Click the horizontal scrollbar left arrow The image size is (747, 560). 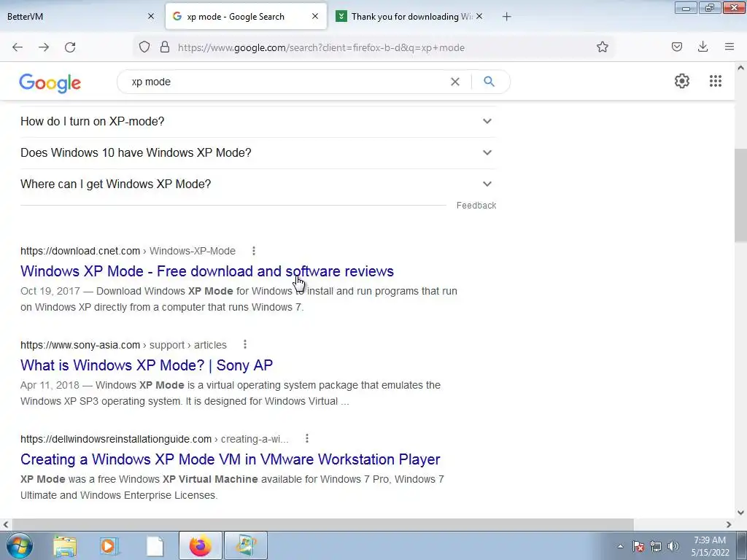point(6,524)
